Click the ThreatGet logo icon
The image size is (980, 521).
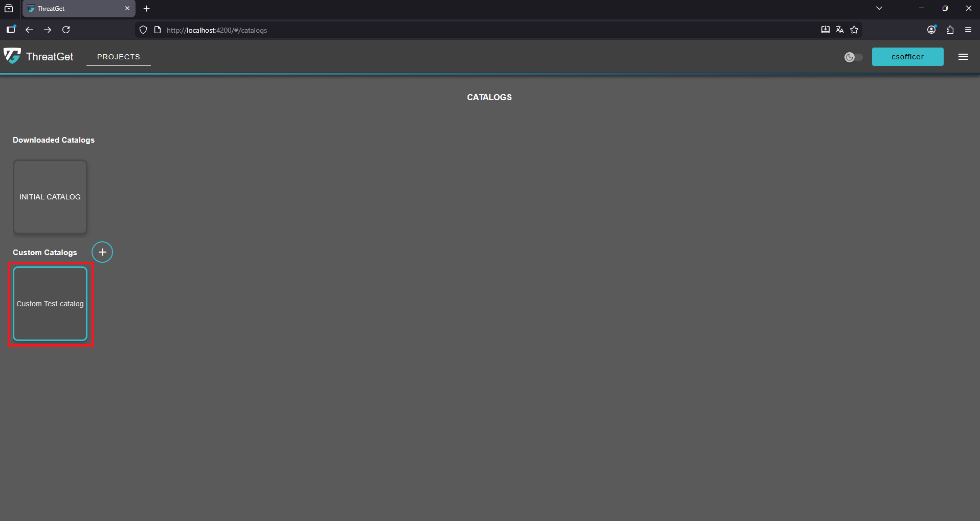(x=12, y=56)
